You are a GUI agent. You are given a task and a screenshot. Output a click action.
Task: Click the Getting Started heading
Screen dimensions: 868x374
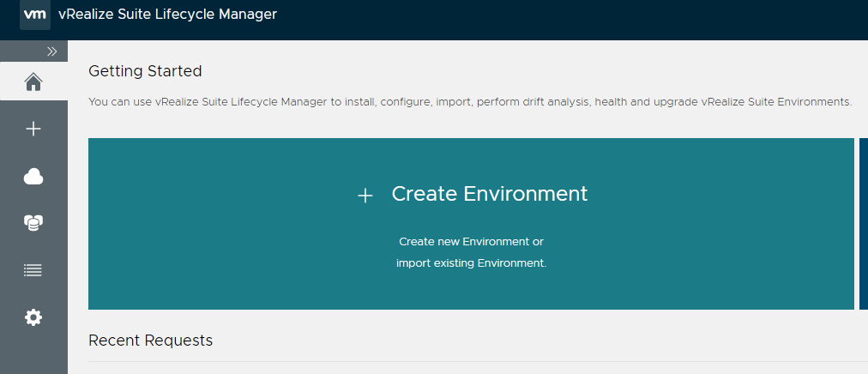(145, 71)
